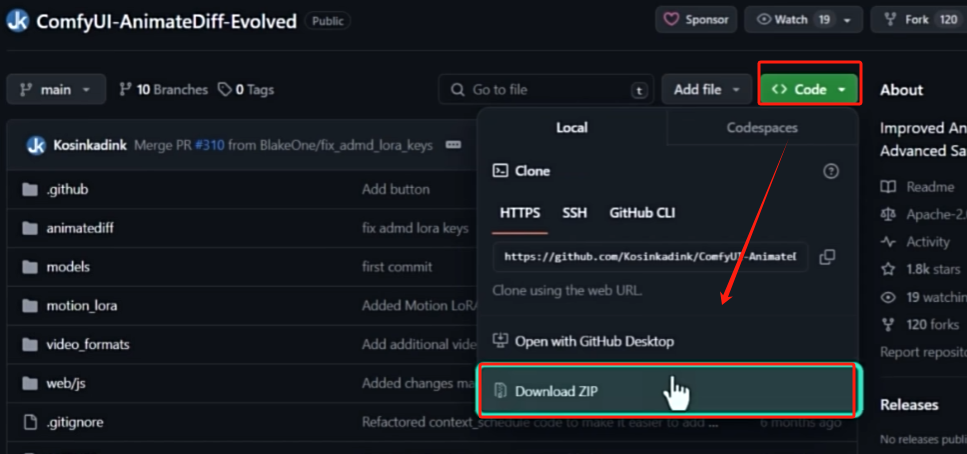Open the .github folder
This screenshot has width=967, height=454.
(x=67, y=189)
